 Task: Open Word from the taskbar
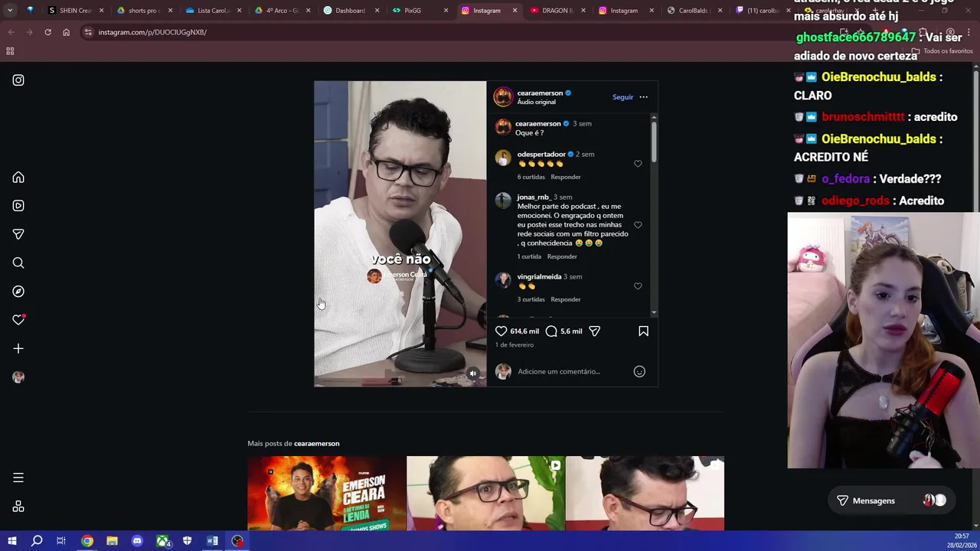212,541
